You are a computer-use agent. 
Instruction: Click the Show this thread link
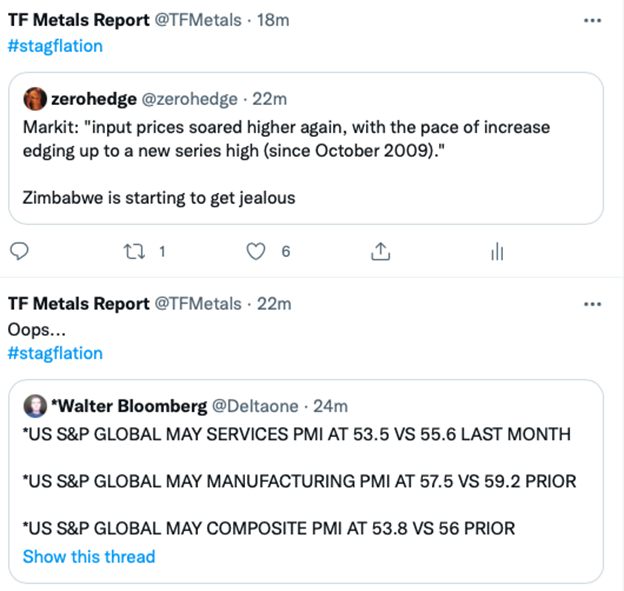[89, 556]
